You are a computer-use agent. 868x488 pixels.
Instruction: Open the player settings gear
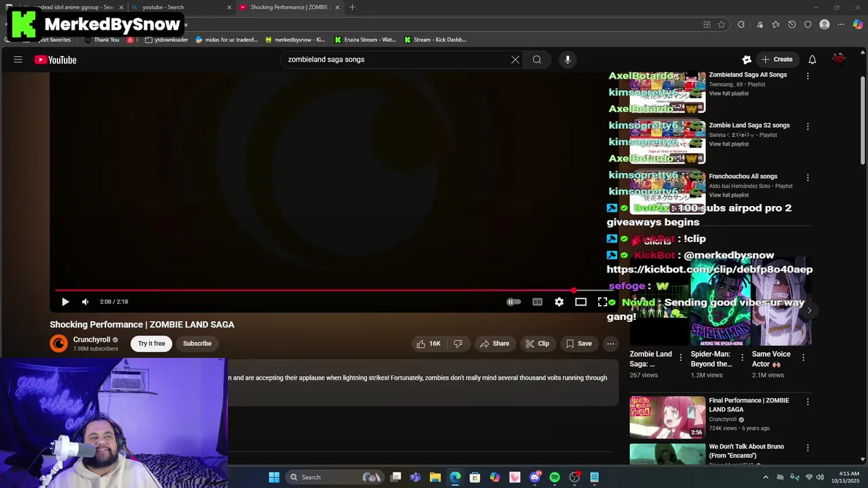tap(559, 302)
